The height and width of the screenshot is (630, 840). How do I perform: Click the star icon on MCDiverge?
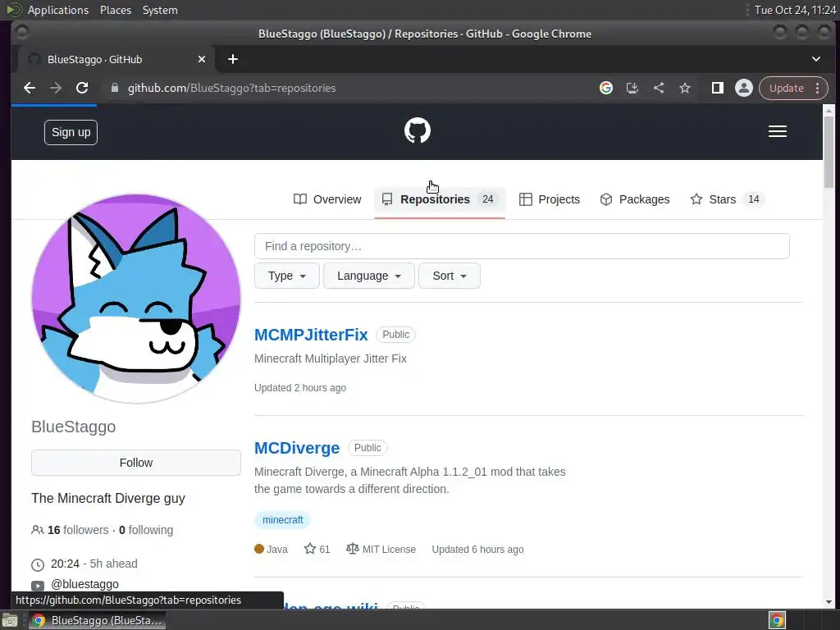[x=309, y=549]
